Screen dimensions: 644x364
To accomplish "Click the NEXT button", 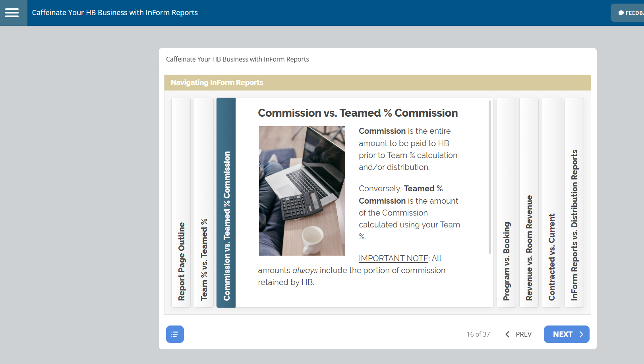I will 566,334.
